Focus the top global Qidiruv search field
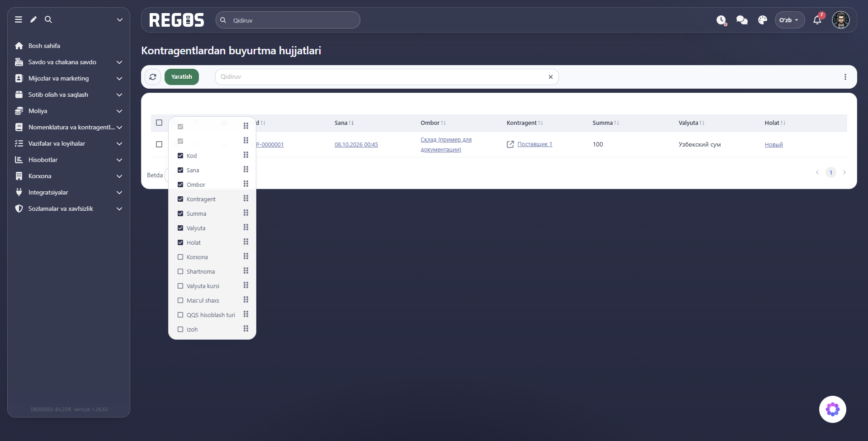Viewport: 868px width, 441px height. (x=288, y=20)
